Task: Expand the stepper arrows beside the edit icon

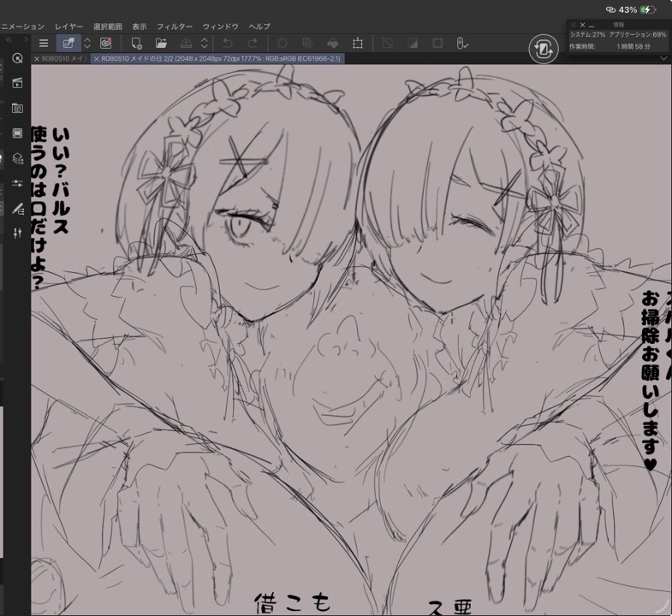Action: [87, 43]
